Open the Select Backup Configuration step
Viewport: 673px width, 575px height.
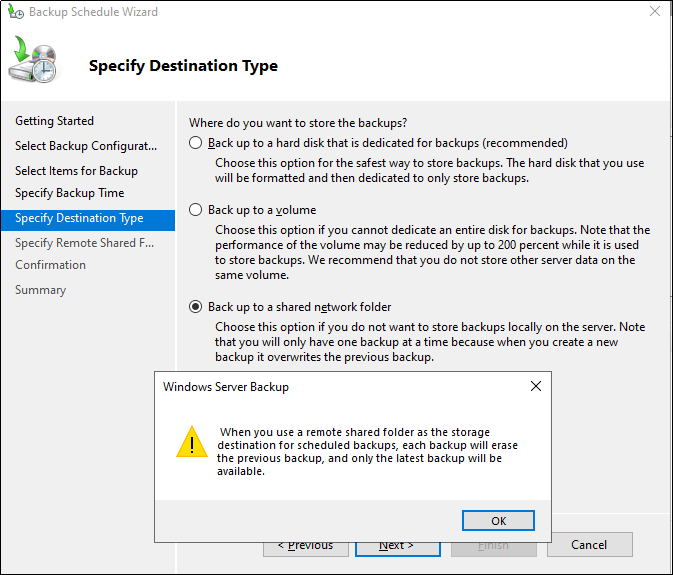(x=85, y=146)
